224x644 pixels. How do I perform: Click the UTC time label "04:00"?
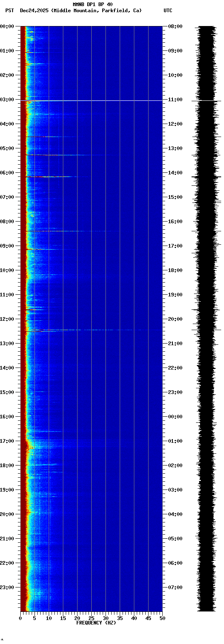coord(175,514)
